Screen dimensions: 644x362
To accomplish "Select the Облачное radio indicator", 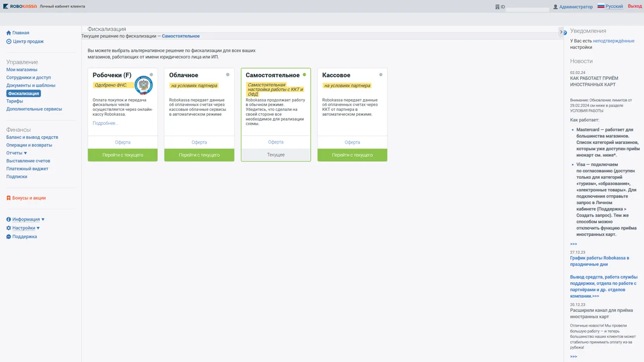I will [228, 75].
